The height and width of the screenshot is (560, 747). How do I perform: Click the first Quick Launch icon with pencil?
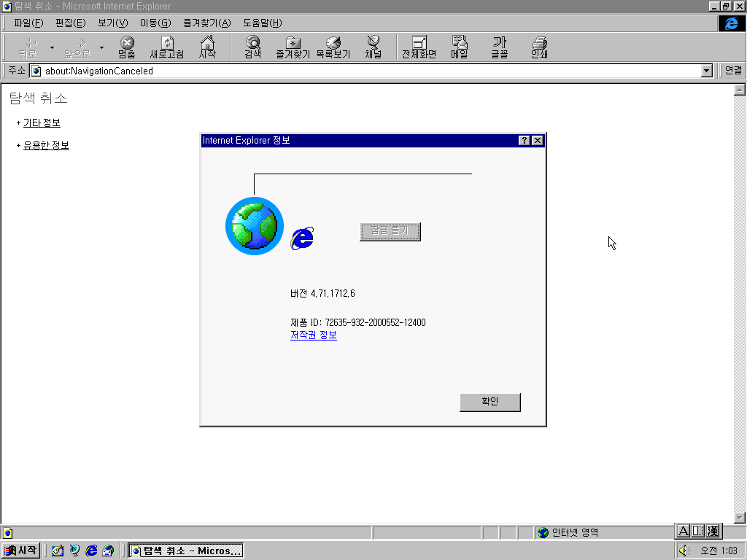coord(58,551)
